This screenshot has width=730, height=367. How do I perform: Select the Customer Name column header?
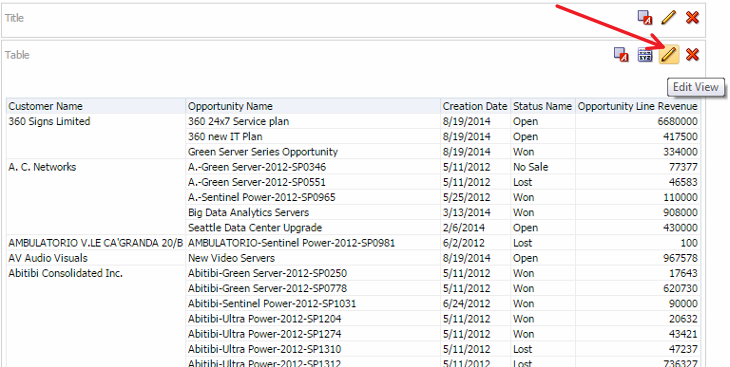(46, 106)
